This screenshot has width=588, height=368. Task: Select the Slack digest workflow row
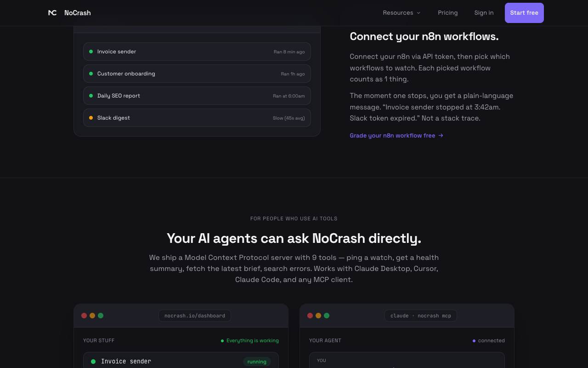pos(197,118)
